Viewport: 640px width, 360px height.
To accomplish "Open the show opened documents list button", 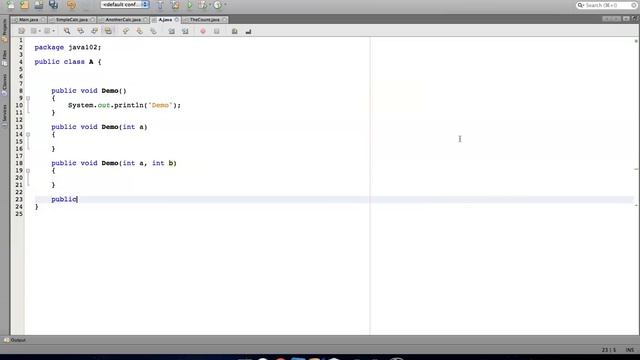I will tap(626, 19).
